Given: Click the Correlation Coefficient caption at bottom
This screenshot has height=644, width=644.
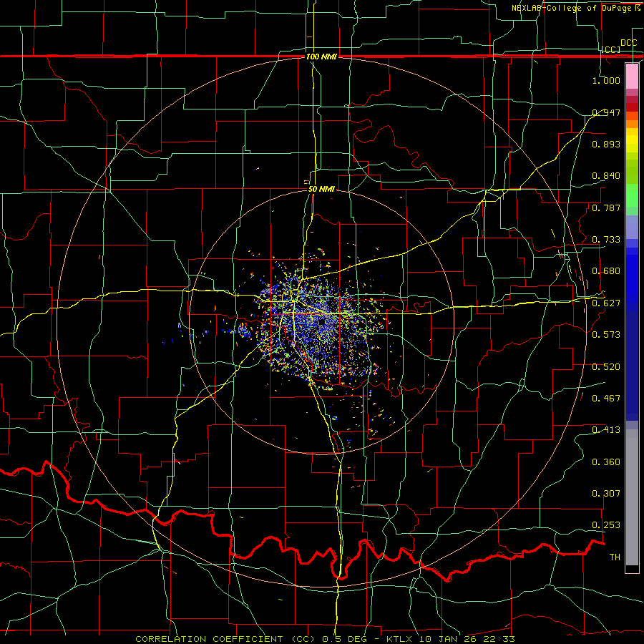Looking at the screenshot, I should 326,639.
